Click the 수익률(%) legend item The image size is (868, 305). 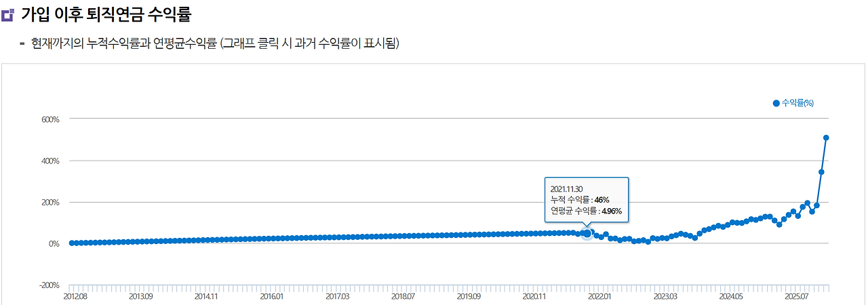point(793,103)
